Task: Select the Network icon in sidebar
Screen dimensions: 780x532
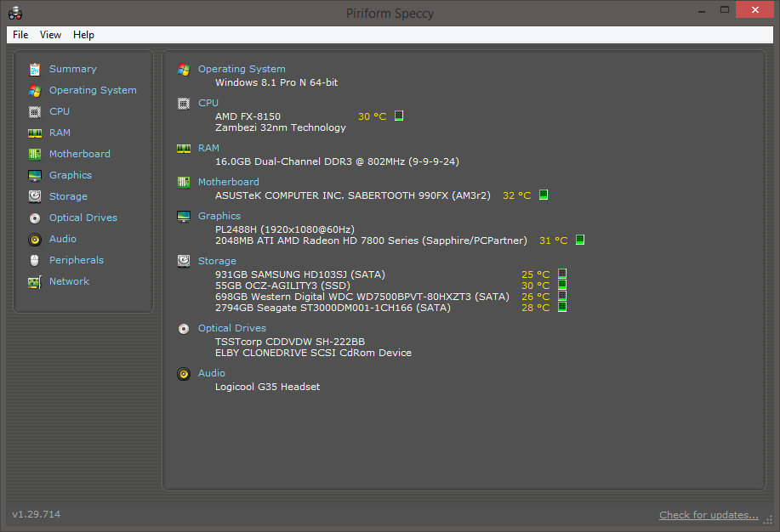Action: pos(35,281)
